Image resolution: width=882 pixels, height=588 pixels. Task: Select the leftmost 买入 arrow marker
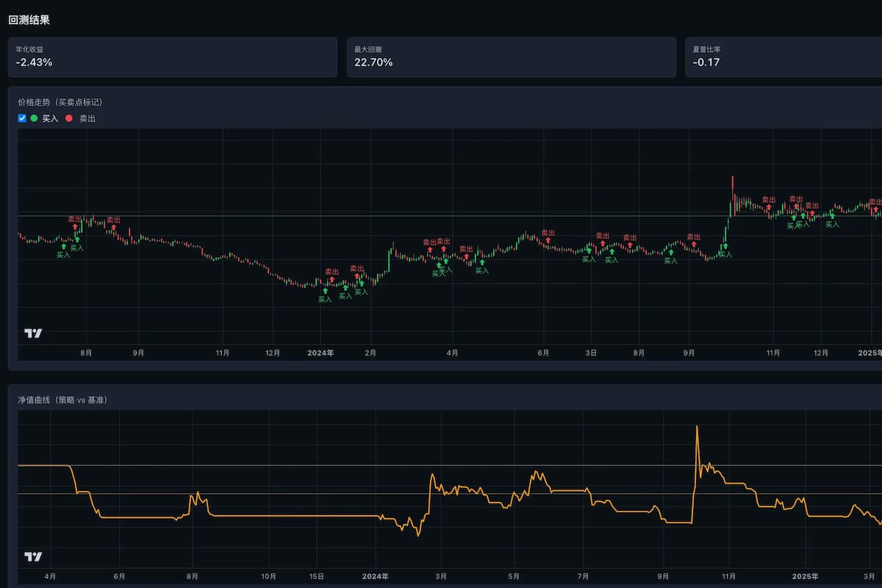pos(63,247)
